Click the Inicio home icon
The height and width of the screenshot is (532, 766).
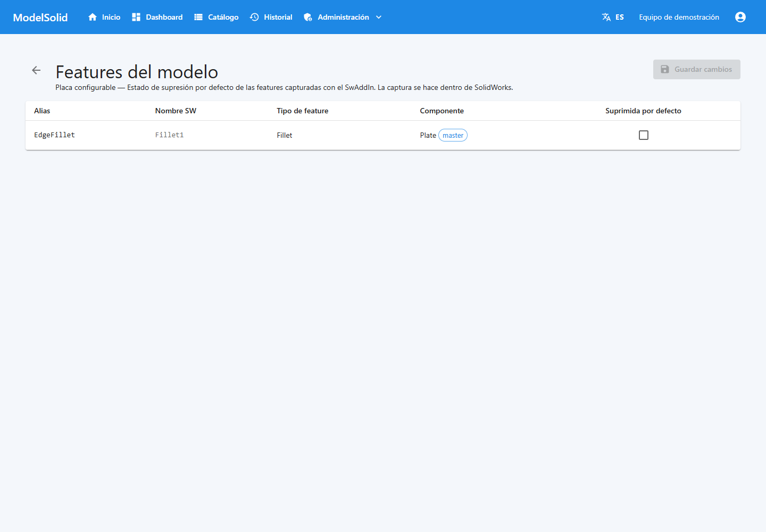click(93, 17)
